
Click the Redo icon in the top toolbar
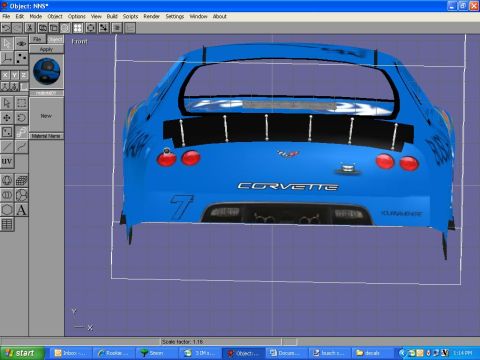tap(17, 28)
